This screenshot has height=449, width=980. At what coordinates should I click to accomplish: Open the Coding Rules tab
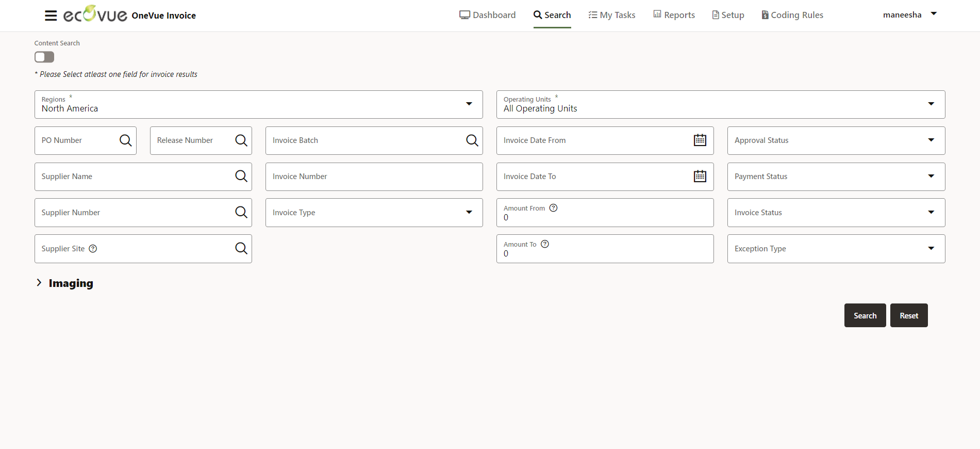(792, 15)
